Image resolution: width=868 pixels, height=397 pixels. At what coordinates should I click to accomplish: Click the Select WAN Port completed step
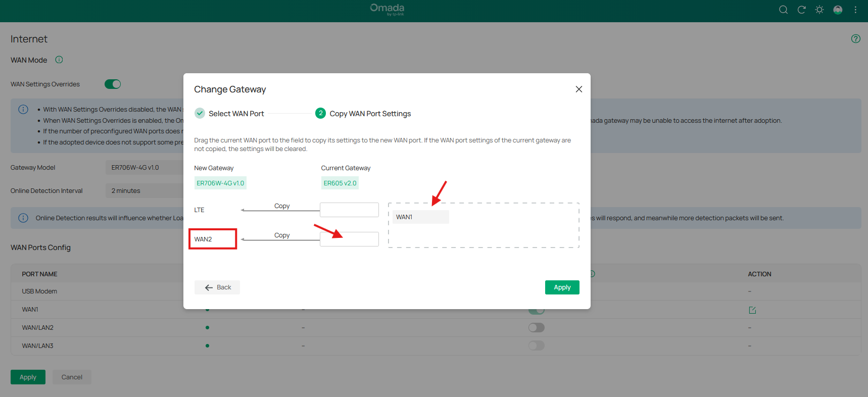click(229, 113)
